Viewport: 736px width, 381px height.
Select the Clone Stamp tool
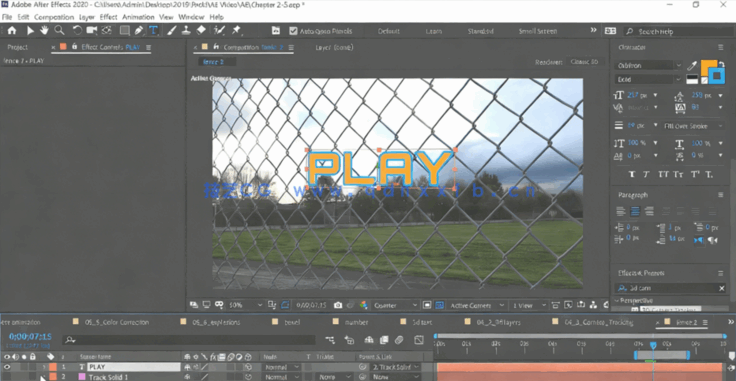186,30
